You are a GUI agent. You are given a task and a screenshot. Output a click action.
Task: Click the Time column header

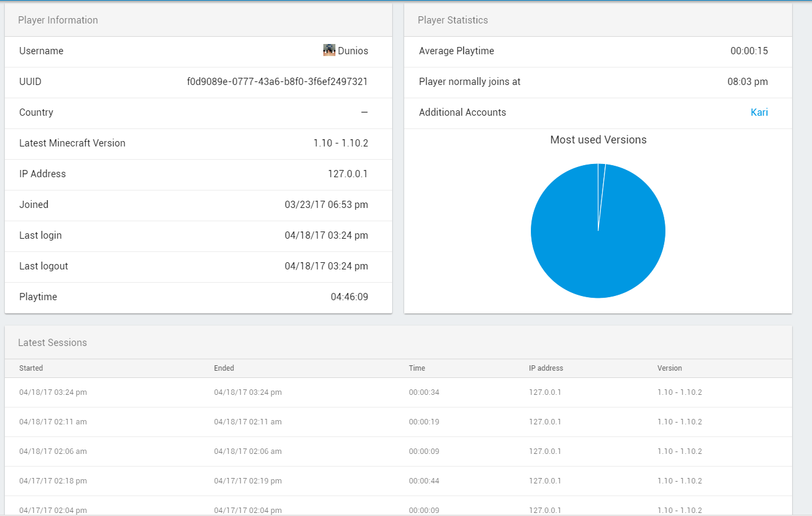click(x=417, y=368)
